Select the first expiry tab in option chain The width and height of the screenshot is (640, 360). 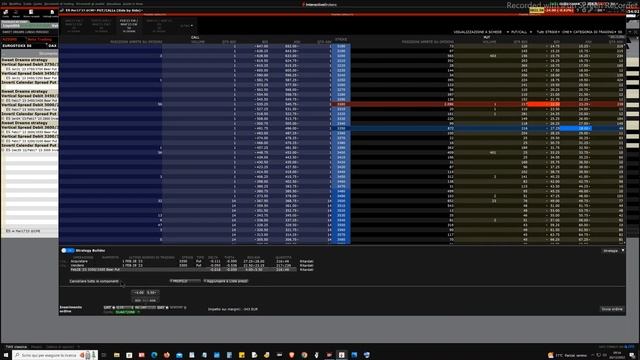pos(74,26)
